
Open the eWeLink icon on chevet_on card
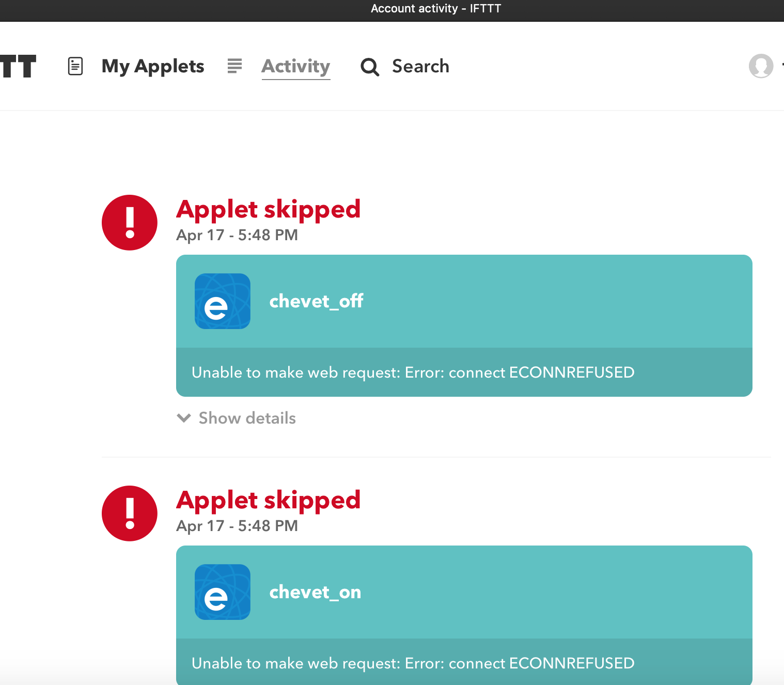point(223,592)
